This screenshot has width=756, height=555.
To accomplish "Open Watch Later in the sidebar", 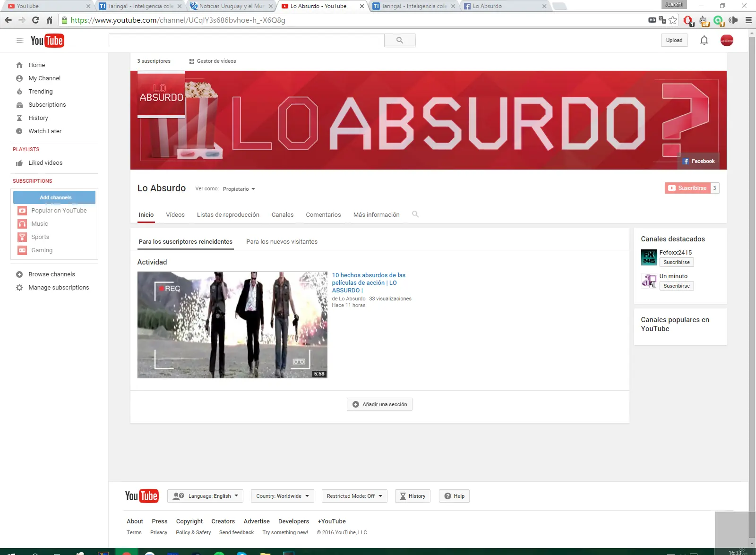I will click(45, 131).
